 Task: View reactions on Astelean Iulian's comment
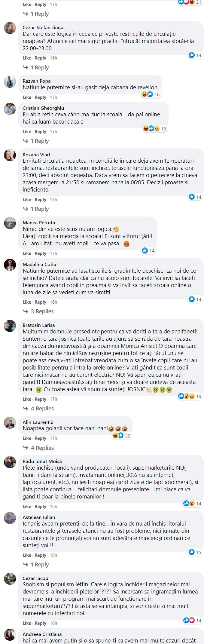coord(195,552)
